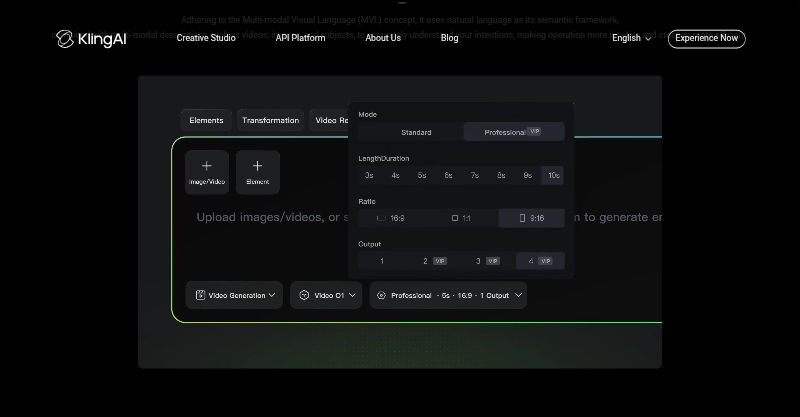The height and width of the screenshot is (417, 800).
Task: Click the Ratio label
Action: tap(366, 202)
